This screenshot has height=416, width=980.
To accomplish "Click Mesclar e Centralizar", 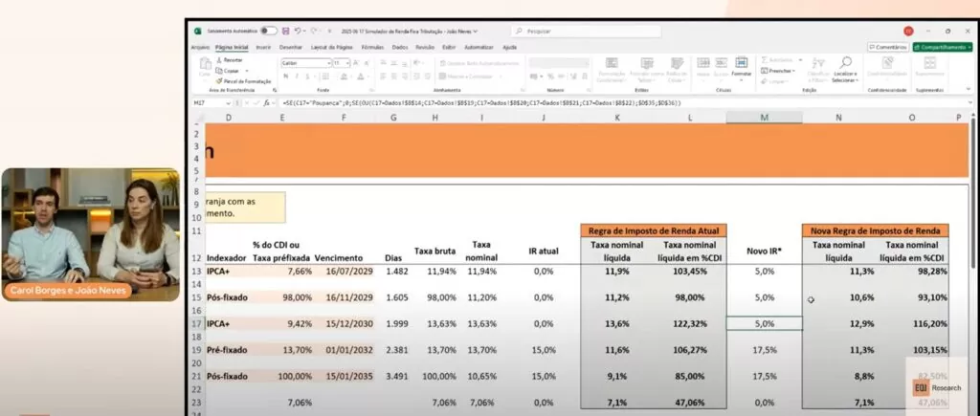I will point(466,77).
